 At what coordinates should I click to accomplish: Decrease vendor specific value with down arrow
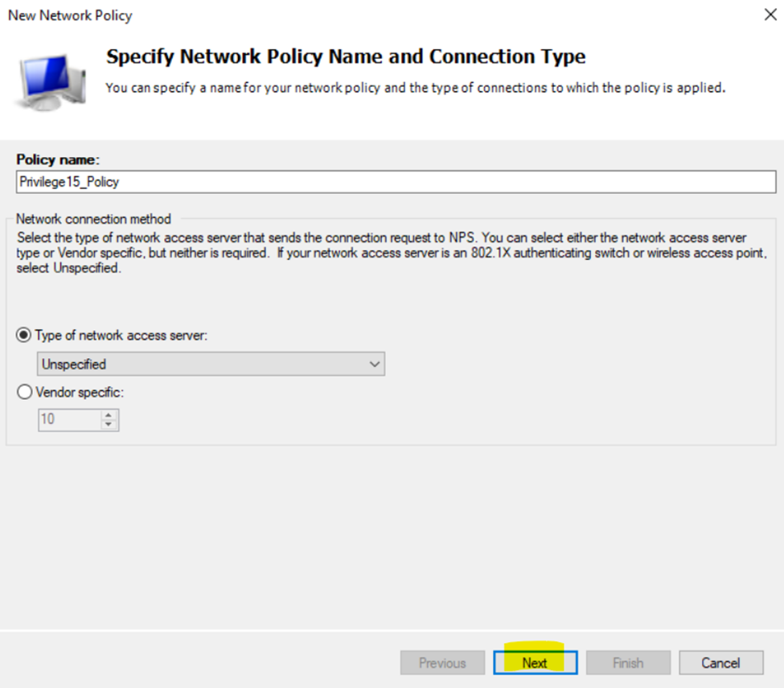[x=109, y=424]
